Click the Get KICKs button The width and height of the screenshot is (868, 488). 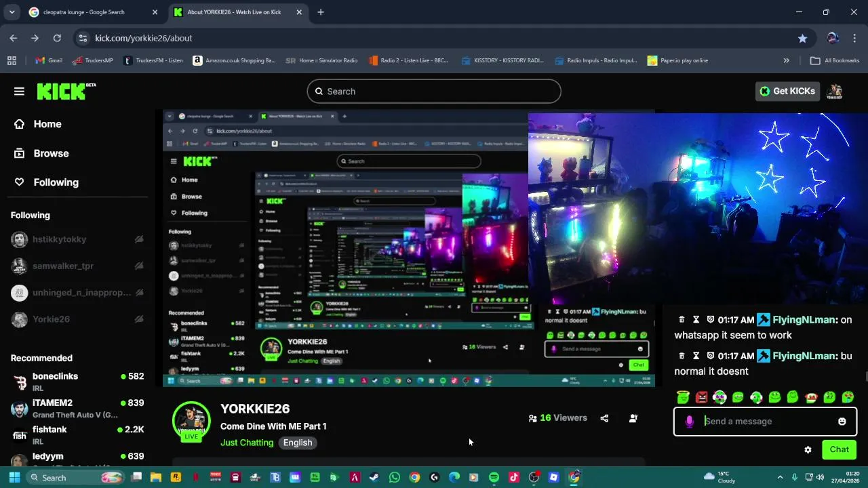click(787, 91)
